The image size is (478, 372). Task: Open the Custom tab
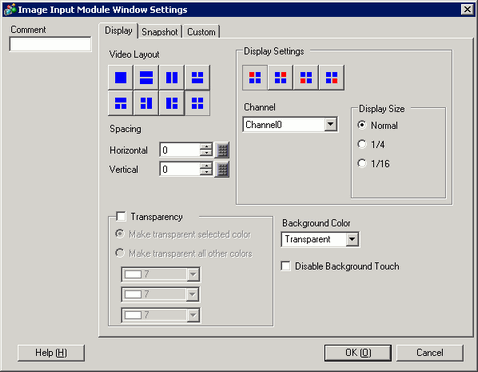click(x=201, y=32)
